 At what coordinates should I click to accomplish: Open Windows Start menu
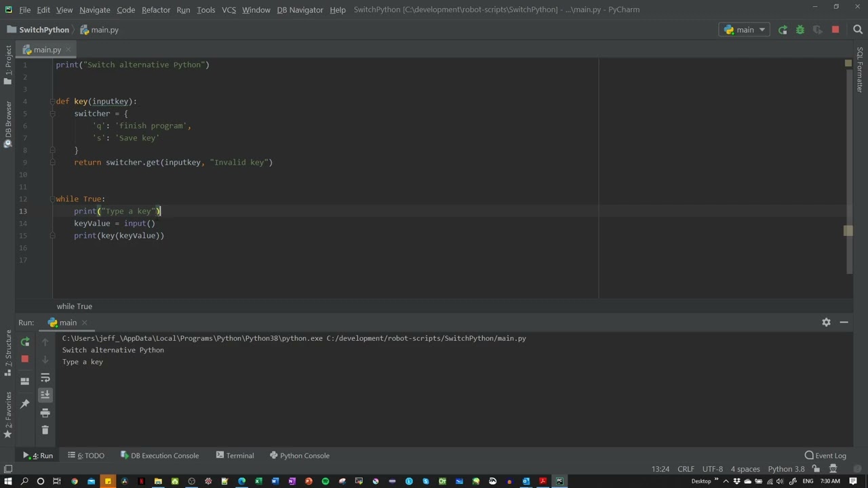8,481
